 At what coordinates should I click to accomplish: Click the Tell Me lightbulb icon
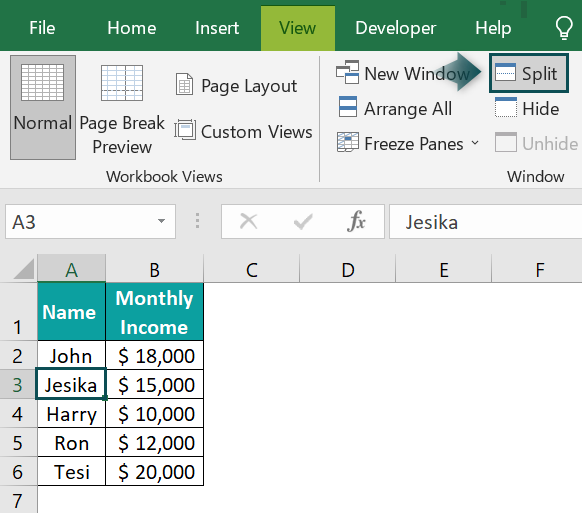click(564, 27)
